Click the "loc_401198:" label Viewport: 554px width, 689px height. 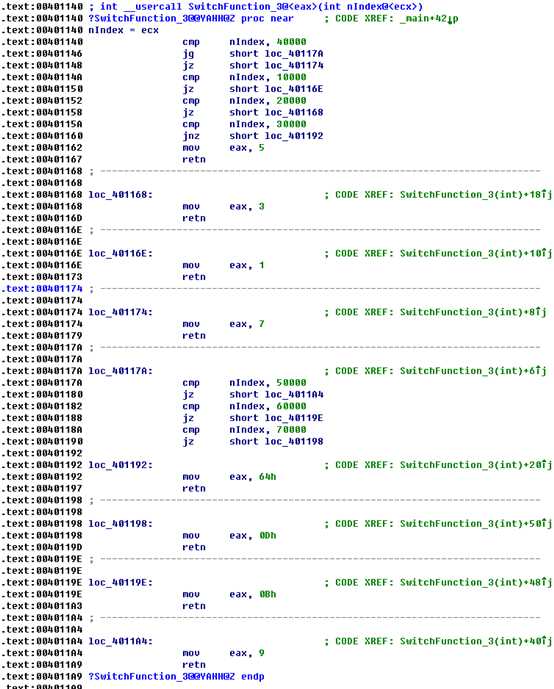(x=120, y=524)
